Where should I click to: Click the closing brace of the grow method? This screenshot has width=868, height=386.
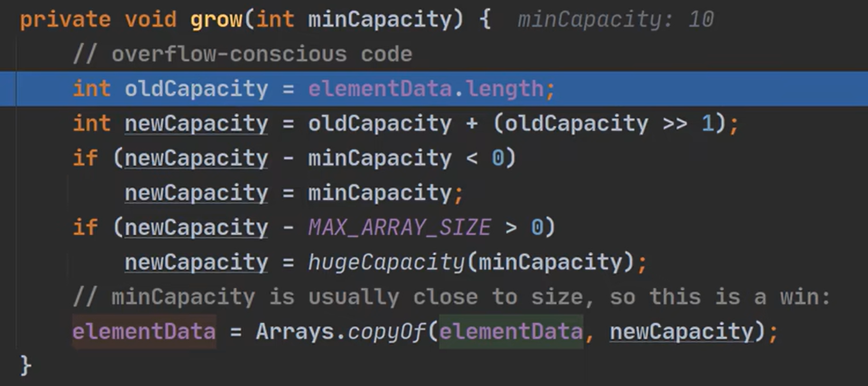pyautogui.click(x=26, y=366)
